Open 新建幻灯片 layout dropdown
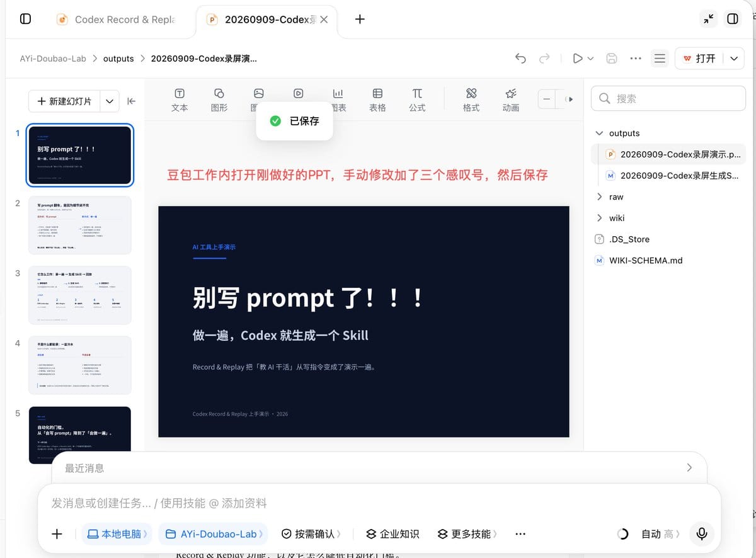Image resolution: width=756 pixels, height=558 pixels. point(110,101)
